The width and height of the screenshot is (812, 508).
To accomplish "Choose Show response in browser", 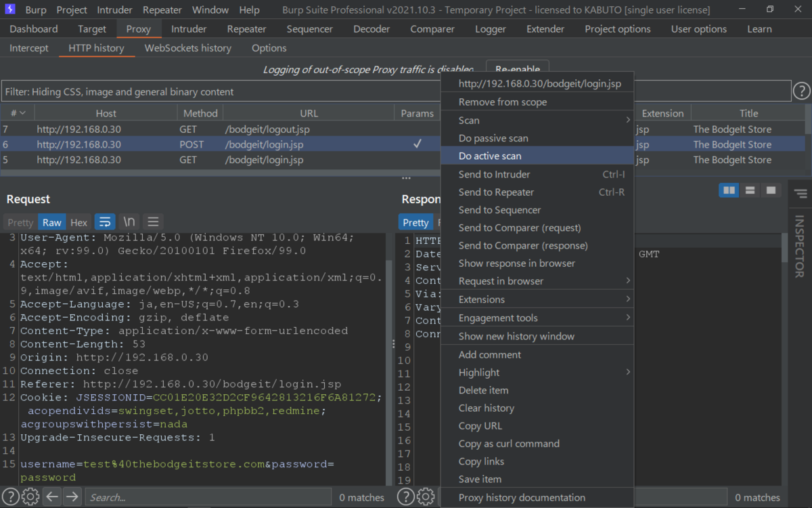I will pos(537,263).
